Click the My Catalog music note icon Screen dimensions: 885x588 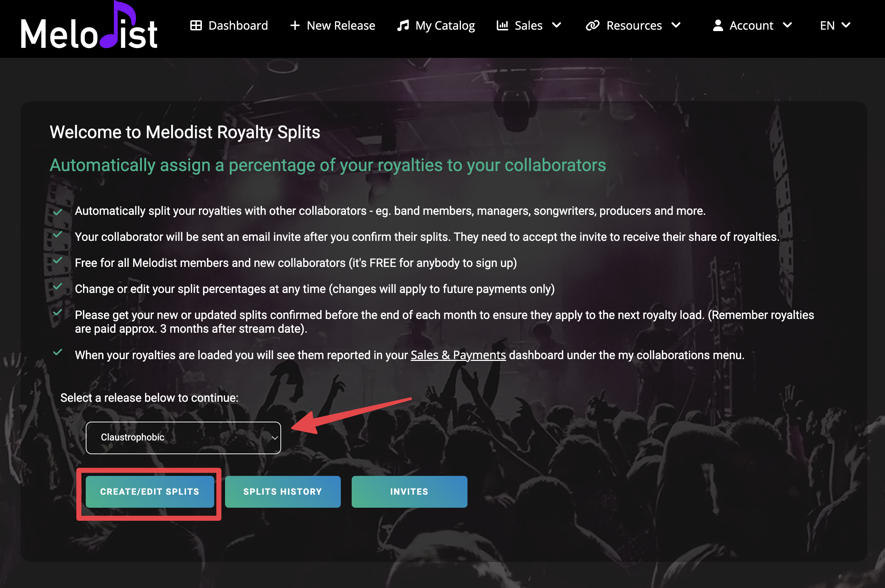(x=403, y=26)
